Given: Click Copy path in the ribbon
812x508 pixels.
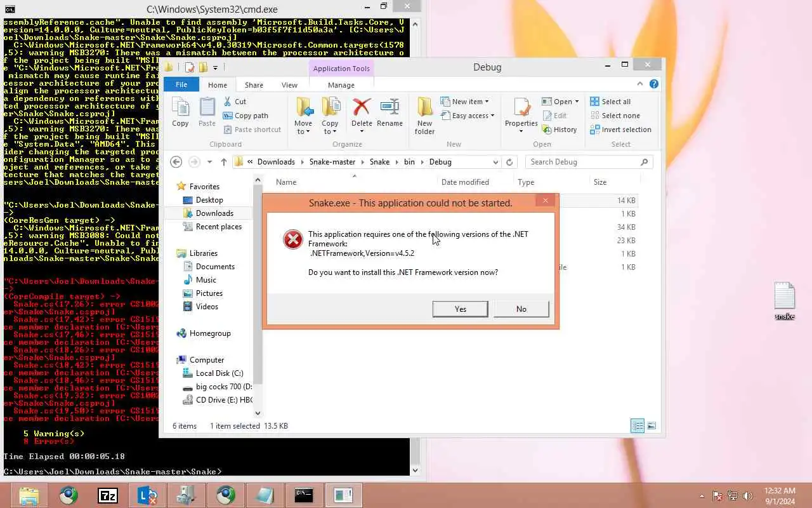Looking at the screenshot, I should [x=246, y=116].
